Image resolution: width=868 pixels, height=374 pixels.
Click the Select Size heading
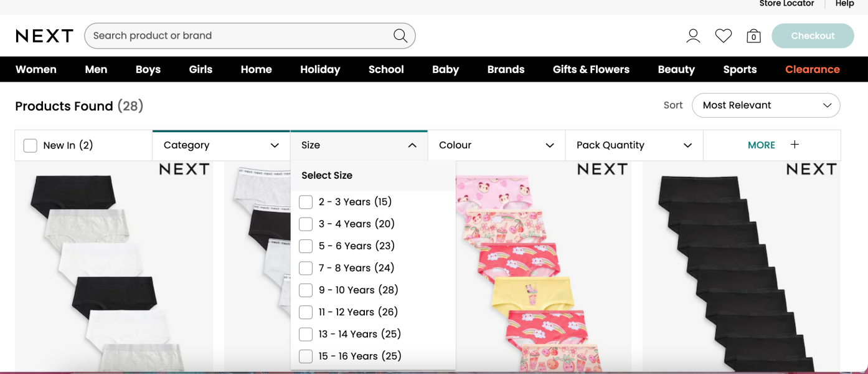click(327, 176)
